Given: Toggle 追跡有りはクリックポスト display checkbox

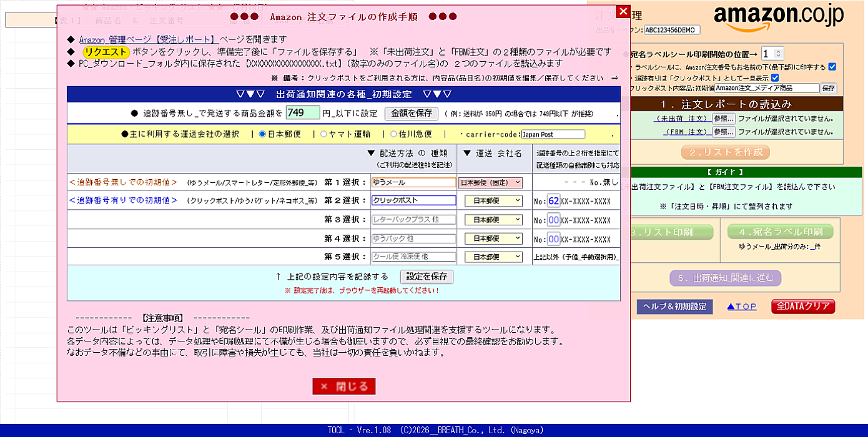Looking at the screenshot, I should (x=775, y=77).
